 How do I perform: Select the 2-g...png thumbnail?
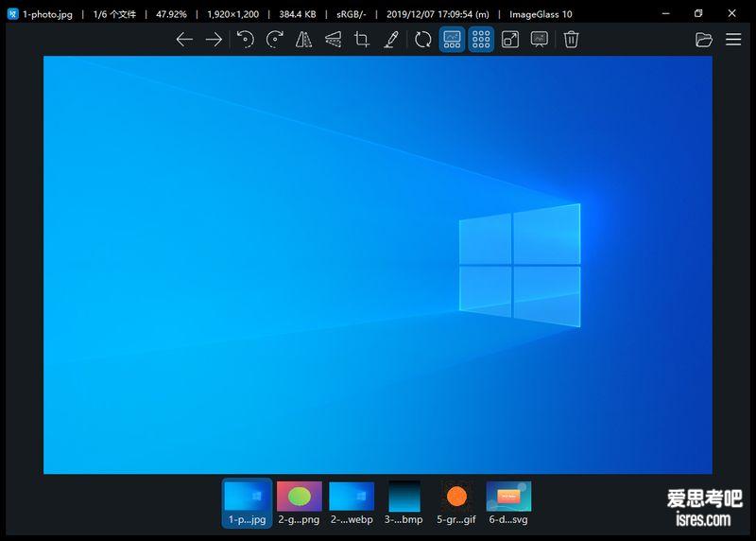coord(299,503)
